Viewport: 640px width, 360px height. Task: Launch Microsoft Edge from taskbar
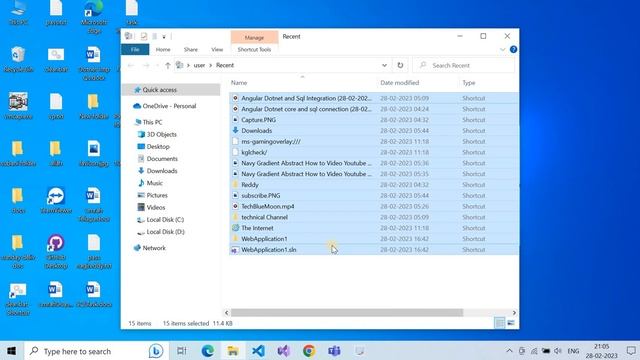(208, 351)
